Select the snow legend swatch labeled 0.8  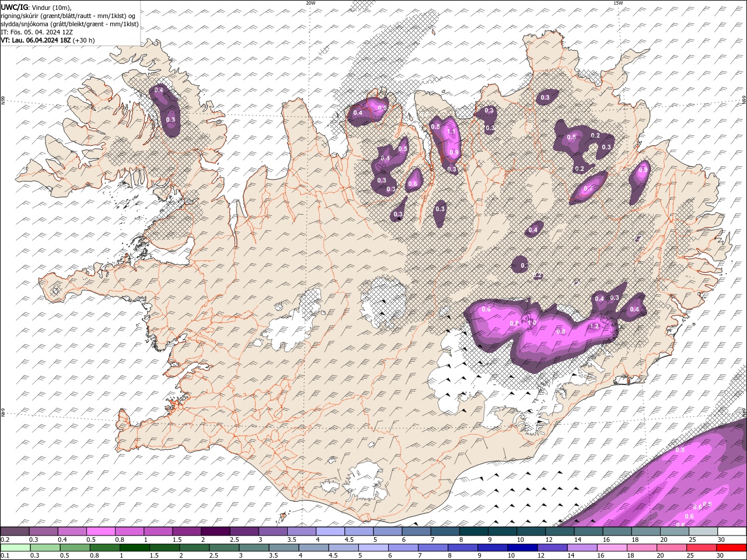point(129,531)
